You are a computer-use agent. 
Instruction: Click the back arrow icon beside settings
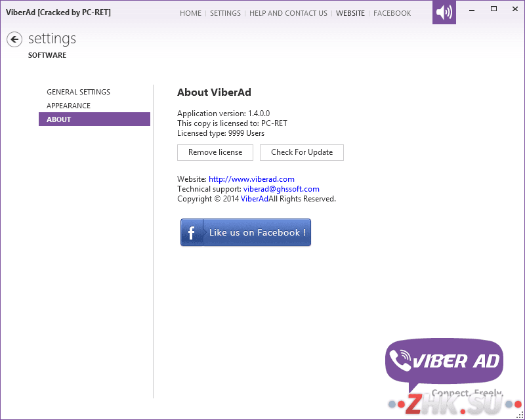(14, 39)
